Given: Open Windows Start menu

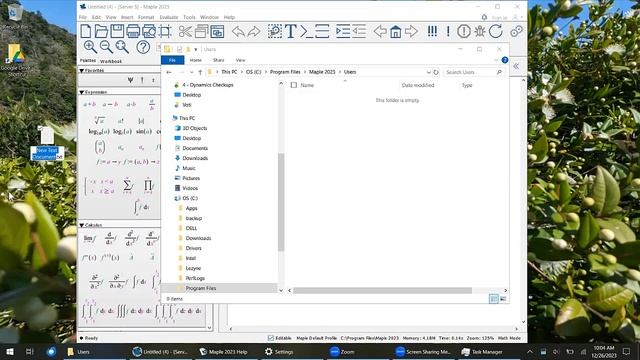Looking at the screenshot, I should 10,351.
